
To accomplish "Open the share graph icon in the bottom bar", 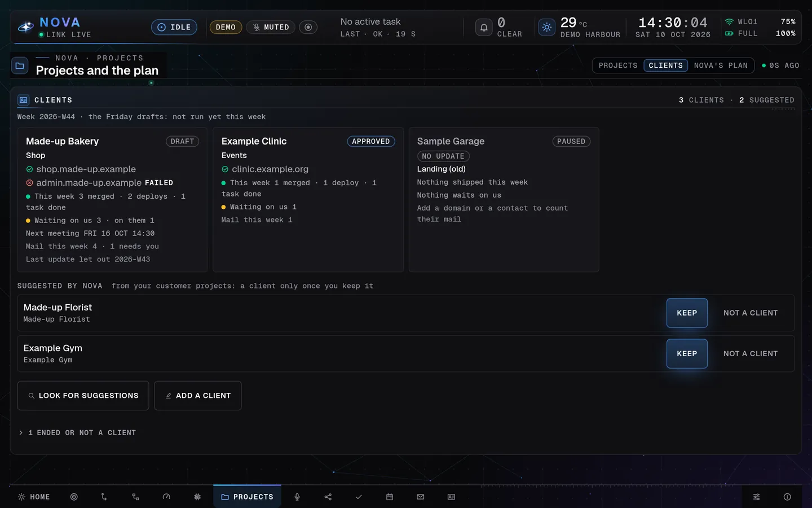I will click(x=328, y=497).
